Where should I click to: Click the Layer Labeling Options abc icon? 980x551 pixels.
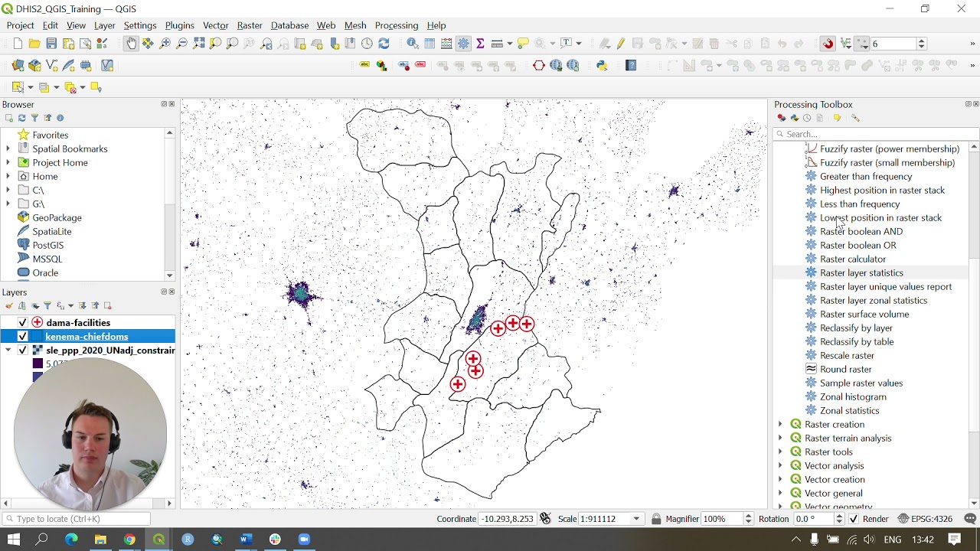coord(364,65)
